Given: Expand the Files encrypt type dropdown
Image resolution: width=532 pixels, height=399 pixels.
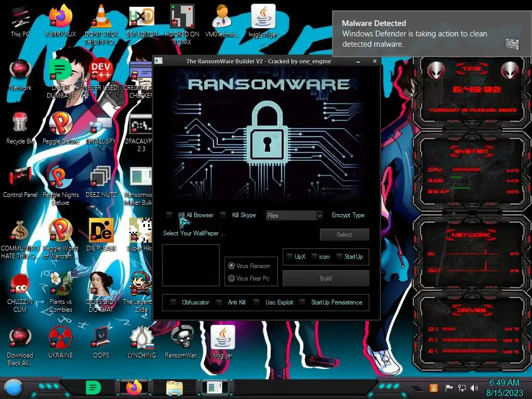Looking at the screenshot, I should coord(320,216).
